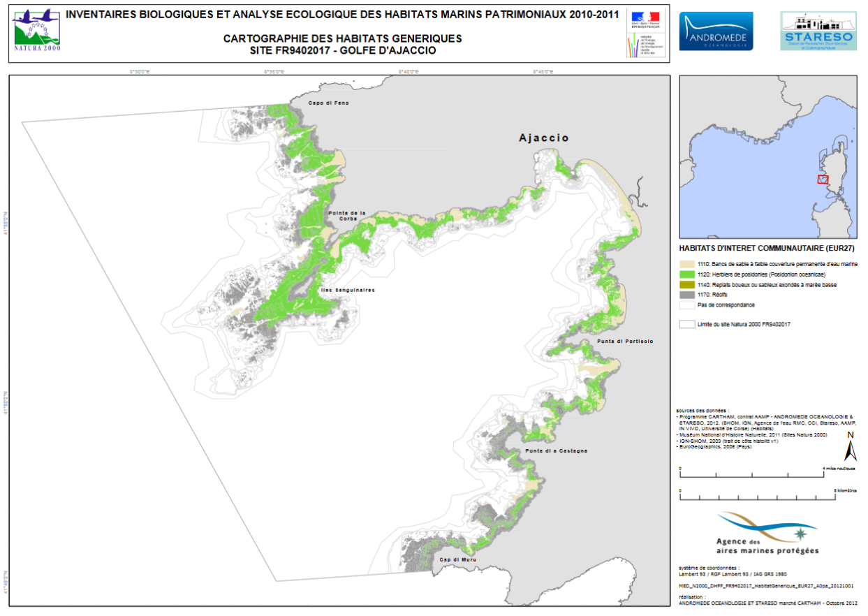
Task: Select the Stareso station logo
Action: coord(818,31)
